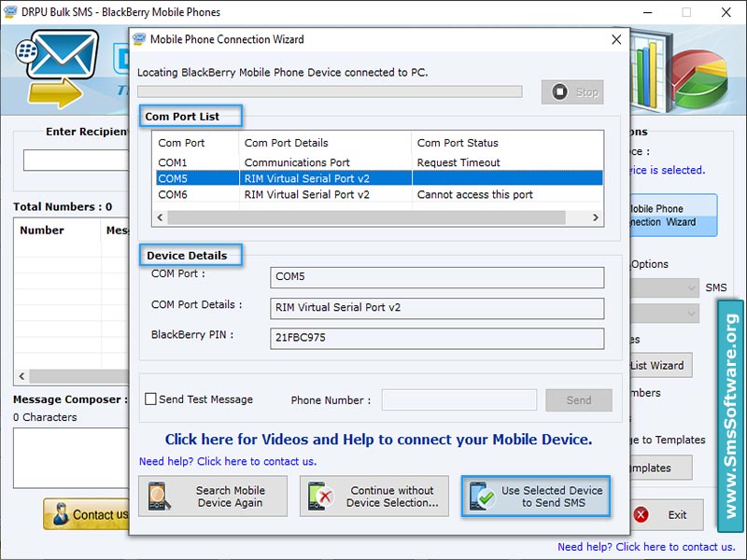Open Videos and Help to connect your Mobile Device
The width and height of the screenshot is (747, 560).
click(377, 440)
